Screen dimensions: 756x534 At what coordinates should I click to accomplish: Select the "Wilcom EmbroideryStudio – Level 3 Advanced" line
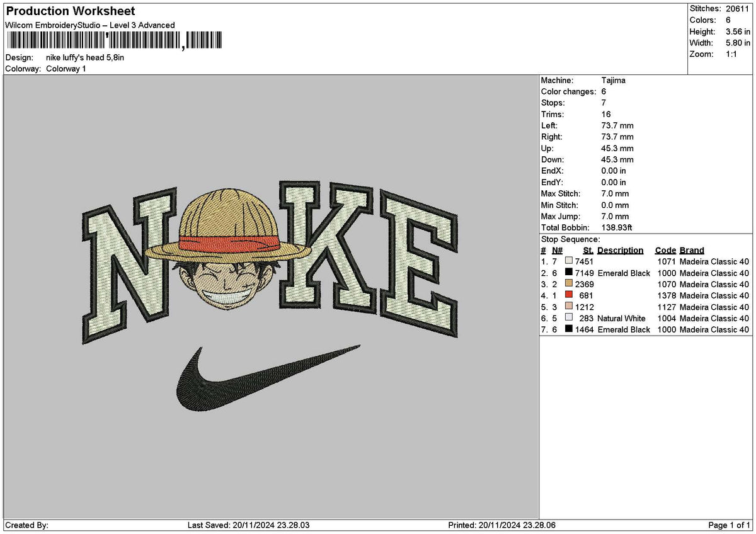(90, 25)
